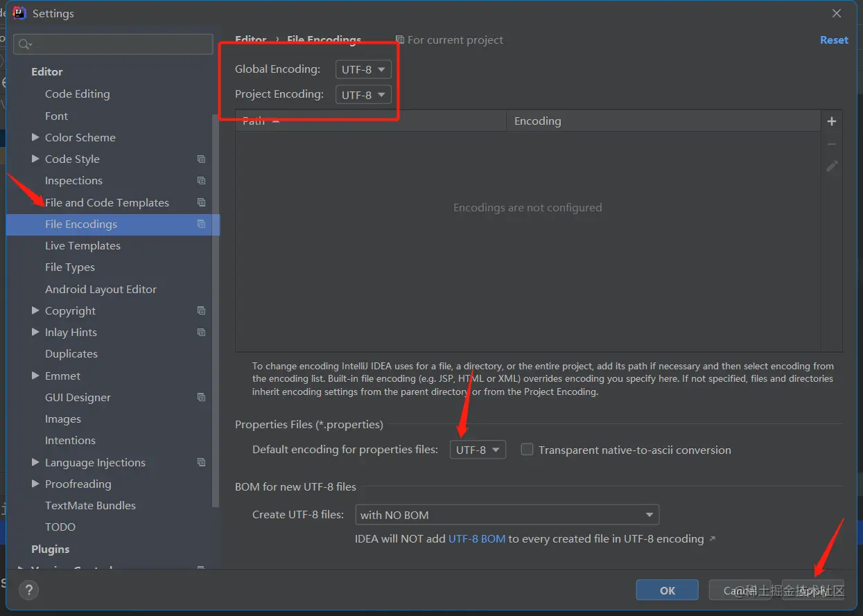Click project-level icon next to File and Code Templates
The height and width of the screenshot is (616, 863).
[x=201, y=202]
